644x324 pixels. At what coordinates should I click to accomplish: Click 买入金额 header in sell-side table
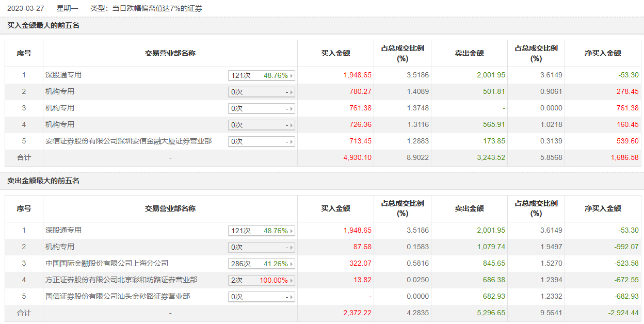point(336,208)
